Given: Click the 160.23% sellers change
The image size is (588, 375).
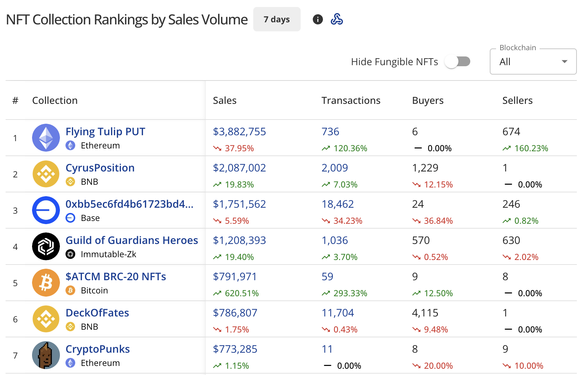Looking at the screenshot, I should [525, 148].
